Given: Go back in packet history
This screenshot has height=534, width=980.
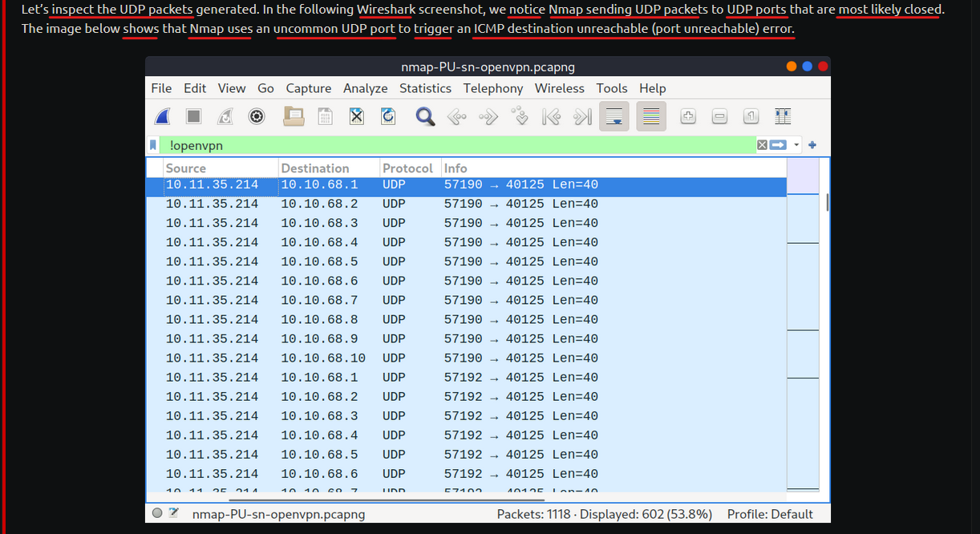Looking at the screenshot, I should [456, 117].
